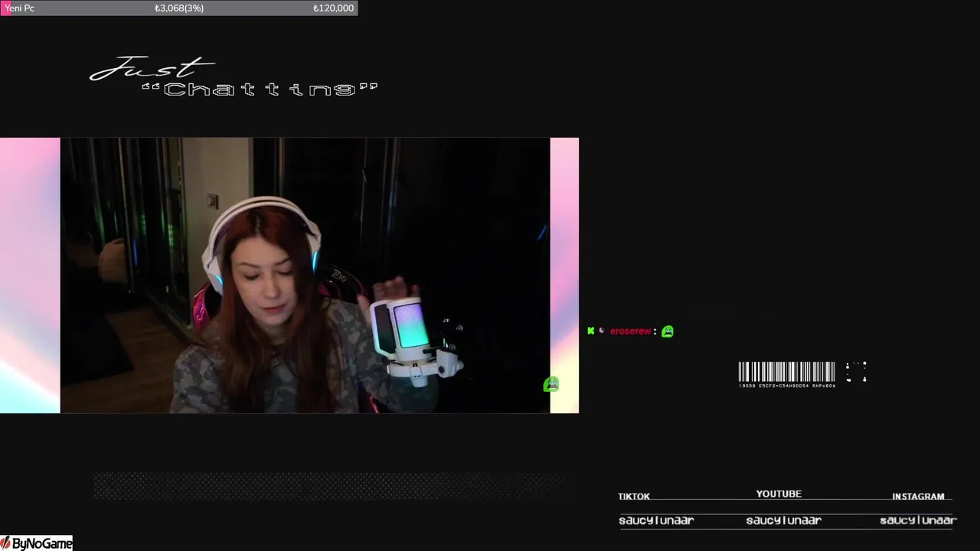Click the Just Chatting title text

(x=234, y=77)
